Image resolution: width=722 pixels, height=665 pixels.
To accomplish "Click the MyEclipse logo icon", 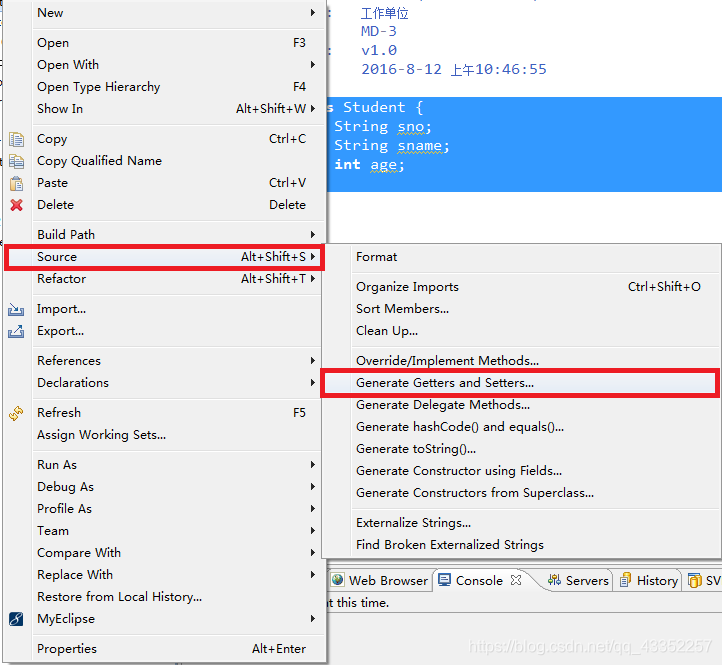I will tap(16, 618).
